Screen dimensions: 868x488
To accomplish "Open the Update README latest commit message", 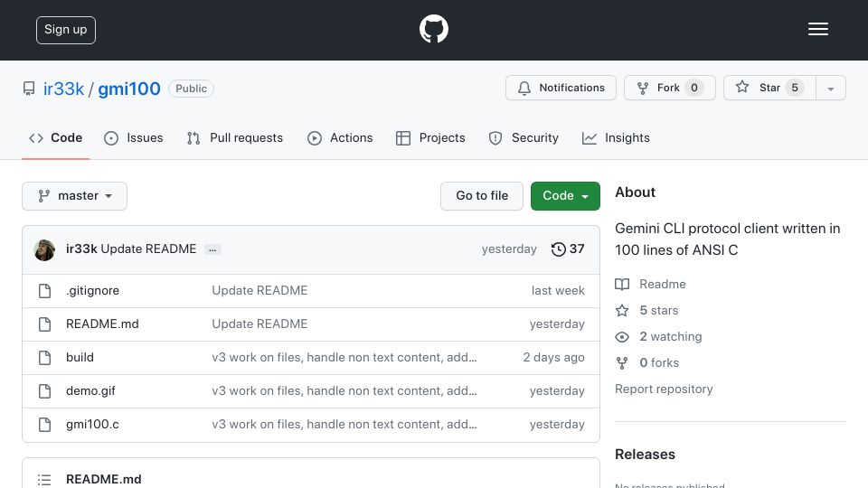I will (148, 249).
